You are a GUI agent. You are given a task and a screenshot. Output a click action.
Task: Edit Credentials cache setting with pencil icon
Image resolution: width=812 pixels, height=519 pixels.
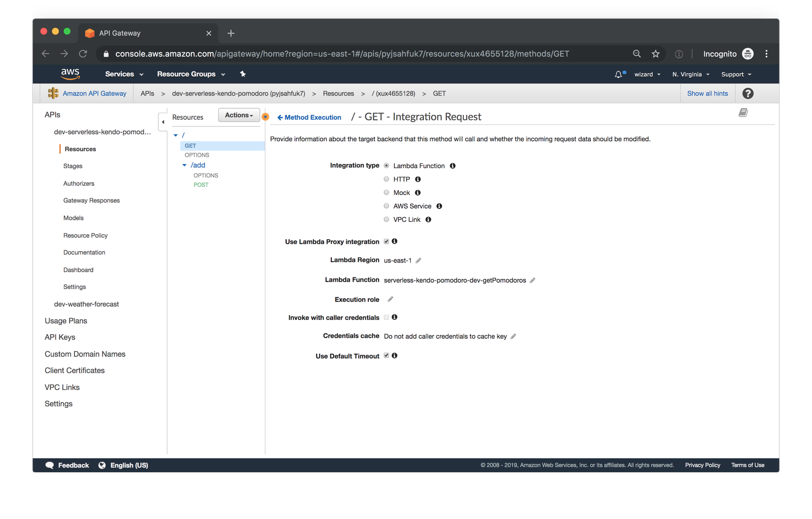(x=513, y=337)
